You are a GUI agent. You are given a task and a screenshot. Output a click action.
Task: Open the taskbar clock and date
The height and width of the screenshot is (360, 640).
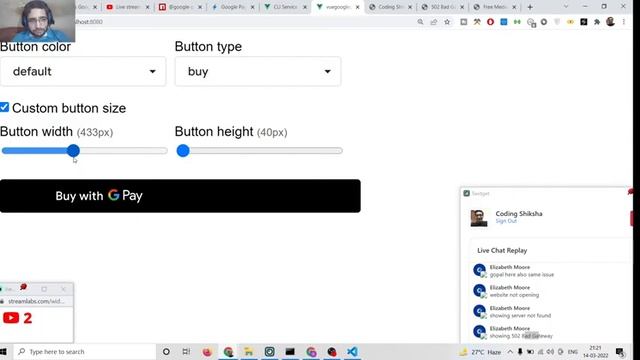click(x=596, y=352)
